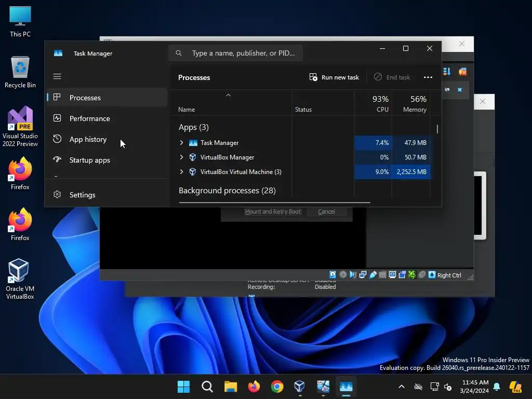Click the process search field
Viewport: 532px width, 399px height.
click(x=235, y=53)
